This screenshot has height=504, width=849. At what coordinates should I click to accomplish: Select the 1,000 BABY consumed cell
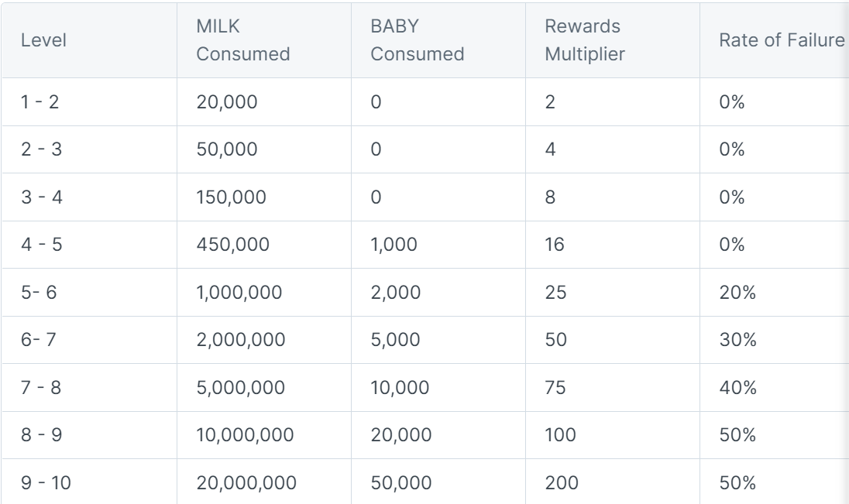394,245
